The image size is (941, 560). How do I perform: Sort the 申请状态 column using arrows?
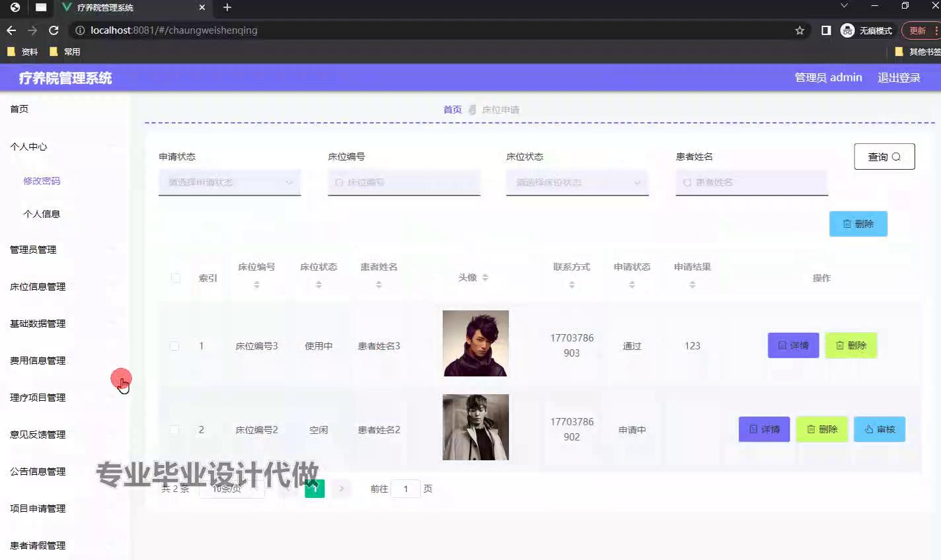[x=632, y=285]
